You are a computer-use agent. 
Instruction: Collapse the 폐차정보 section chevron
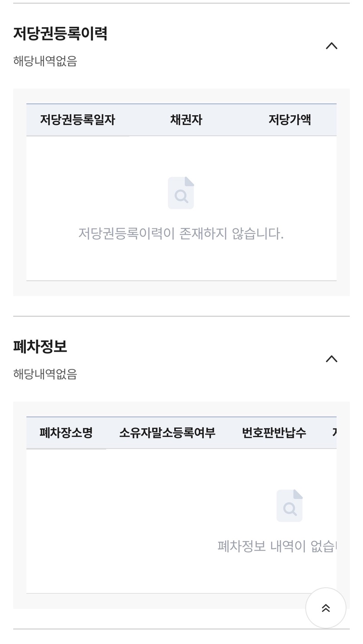(x=332, y=359)
